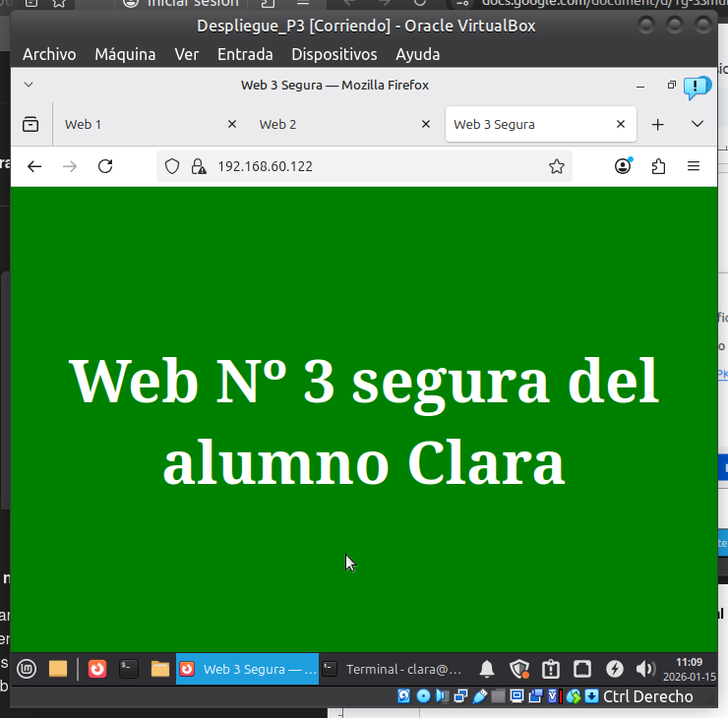
Task: Open a new Firefox tab
Action: coord(658,124)
